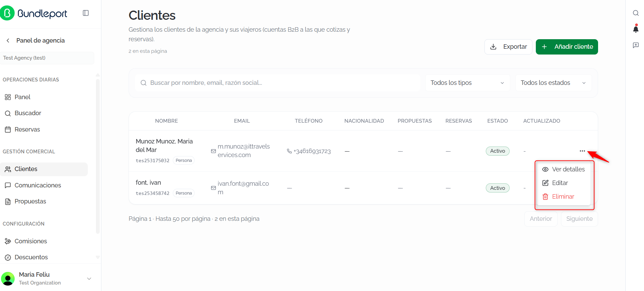Click the ACTUALIZADO column header
The image size is (644, 291).
[542, 121]
